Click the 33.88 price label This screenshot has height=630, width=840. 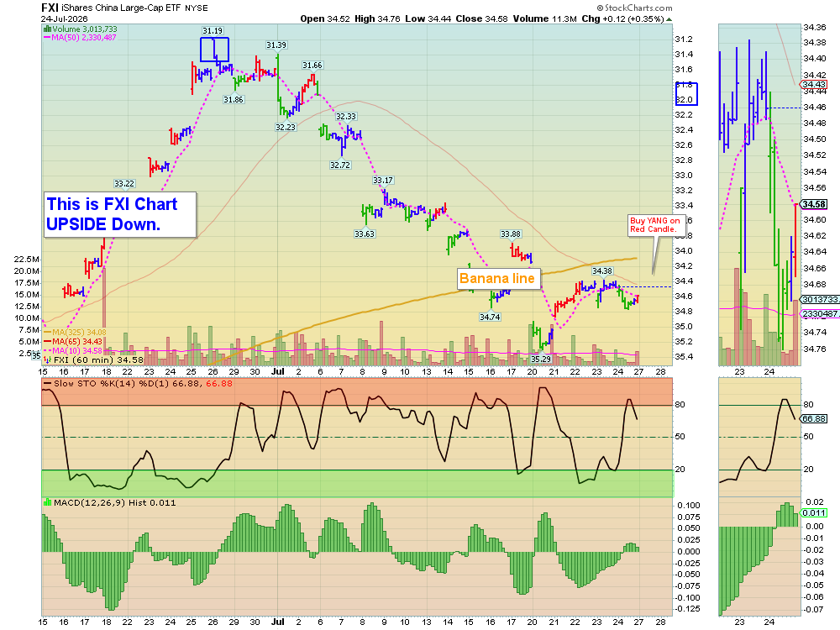tap(511, 234)
